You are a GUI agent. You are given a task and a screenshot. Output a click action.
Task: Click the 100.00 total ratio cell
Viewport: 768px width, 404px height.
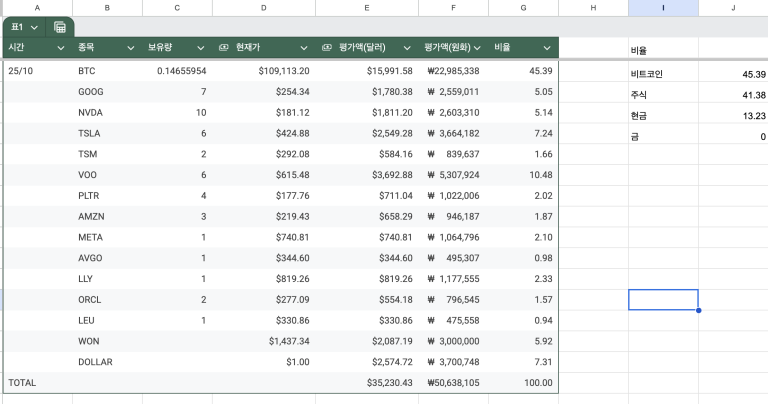[523, 383]
